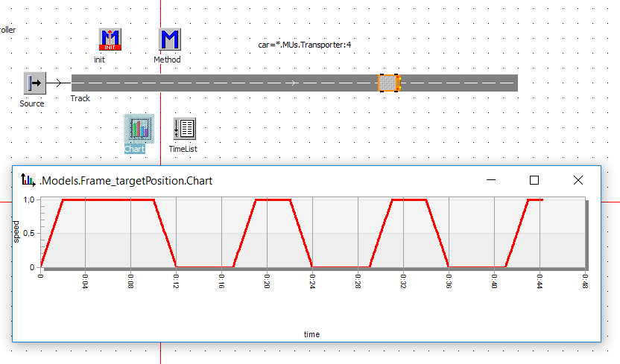This screenshot has height=364, width=620.
Task: Click the Track name label
Action: click(80, 98)
